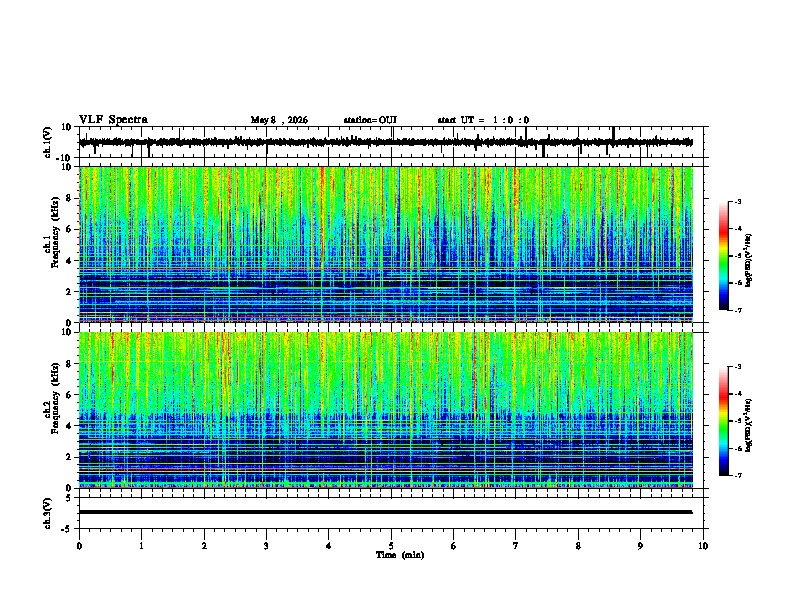The width and height of the screenshot is (792, 612).
Task: Click the May 8, 2026 date label
Action: 279,120
